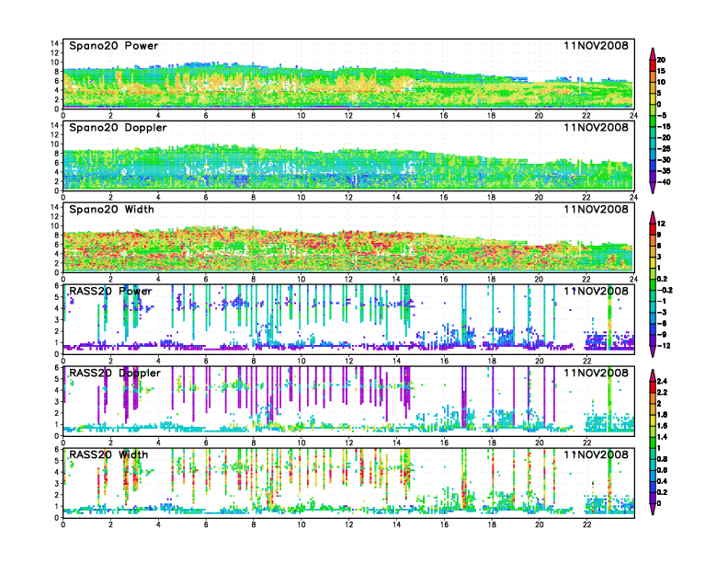Click the "2.4" label on the third colorbar
728x563 pixels.
663,382
